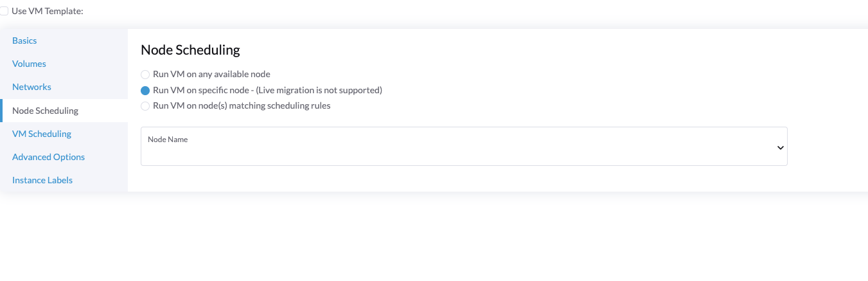
Task: Click the empty value area under Node Name
Action: (x=385, y=154)
